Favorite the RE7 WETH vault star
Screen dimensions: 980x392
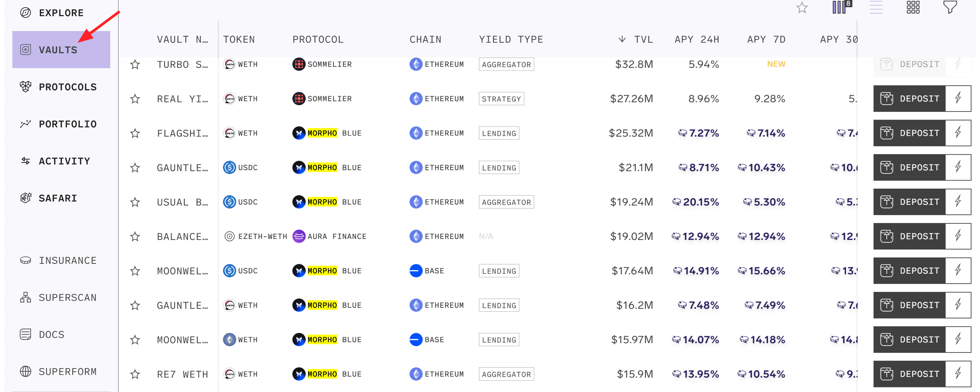[135, 374]
